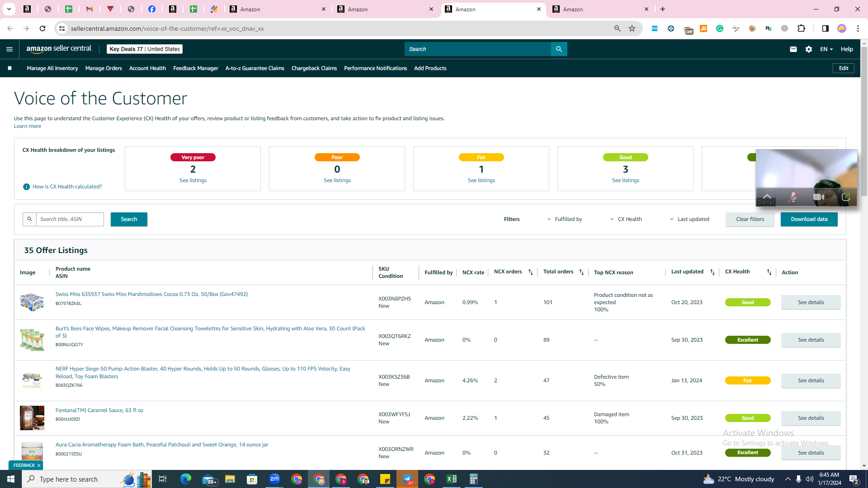The width and height of the screenshot is (868, 488).
Task: Open a new browser tab
Action: click(663, 9)
